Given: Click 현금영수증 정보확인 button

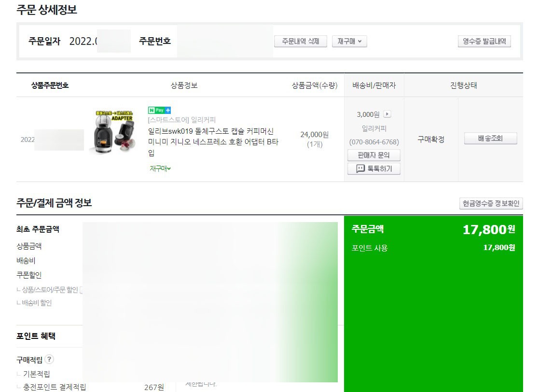Looking at the screenshot, I should click(x=491, y=203).
